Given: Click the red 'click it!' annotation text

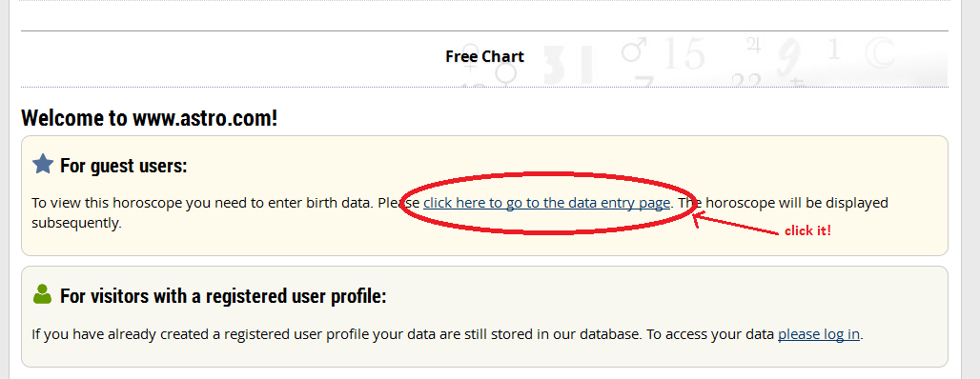Looking at the screenshot, I should coord(808,231).
